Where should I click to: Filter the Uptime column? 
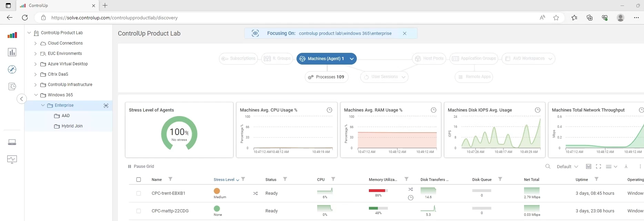coord(596,179)
